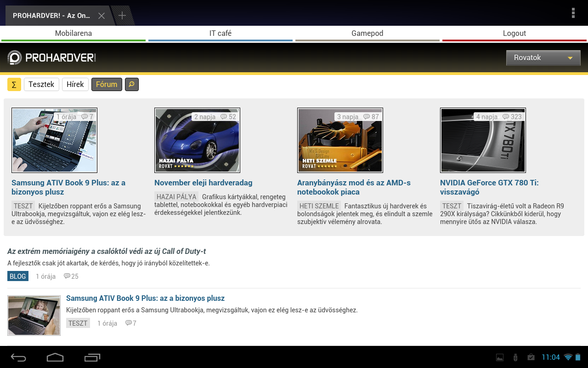The image size is (588, 368).
Task: Open GTX 780 Ti graphics card thumbnail
Action: (483, 140)
